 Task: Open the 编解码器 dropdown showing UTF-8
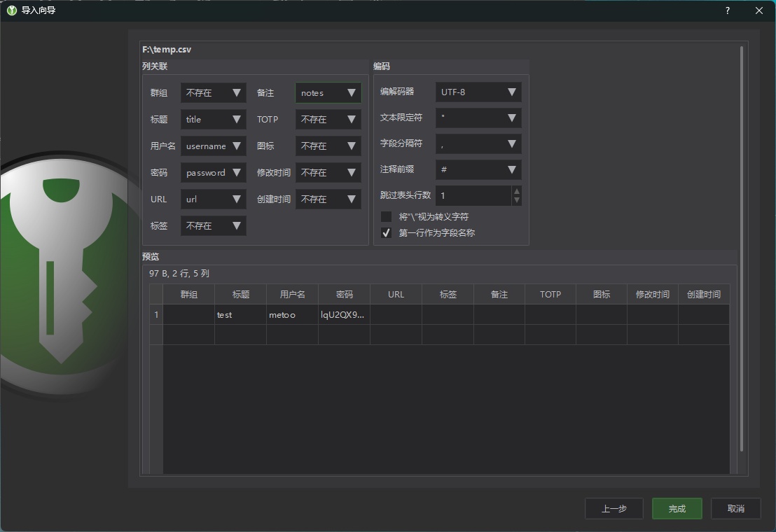pos(478,92)
